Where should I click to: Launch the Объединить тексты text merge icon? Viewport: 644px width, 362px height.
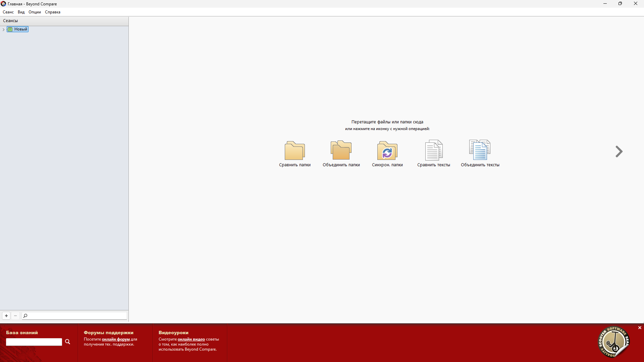tap(480, 150)
